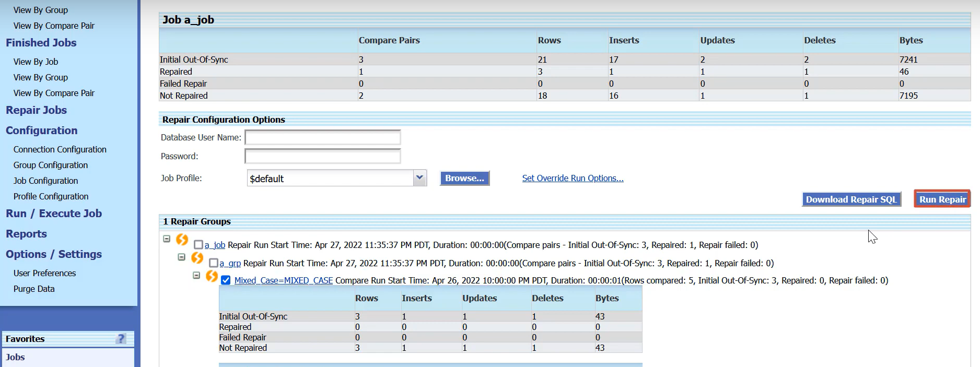Viewport: 980px width, 367px height.
Task: Uncheck the Mixed_Case=MIXED_CASE checkbox
Action: pyautogui.click(x=226, y=280)
